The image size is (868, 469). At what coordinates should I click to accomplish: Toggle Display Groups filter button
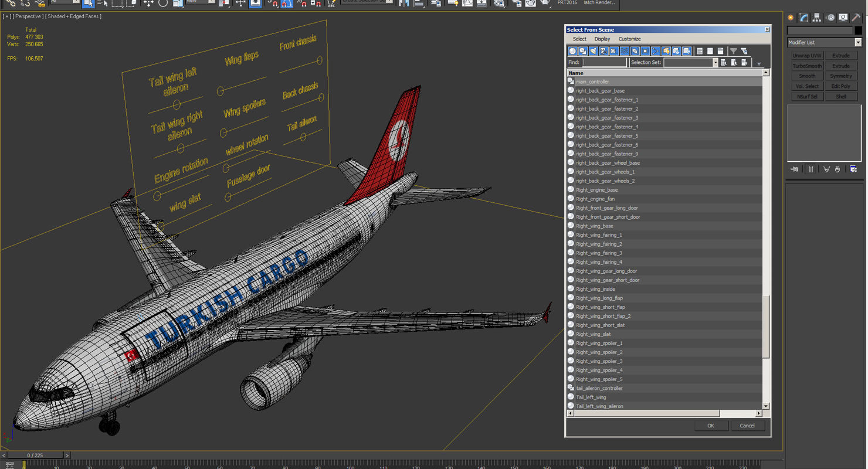click(635, 51)
